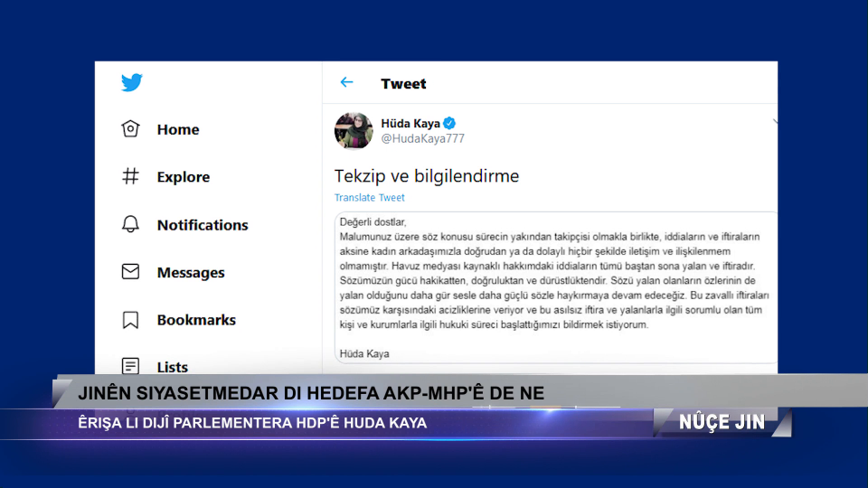Click the Messages envelope icon

pos(130,272)
